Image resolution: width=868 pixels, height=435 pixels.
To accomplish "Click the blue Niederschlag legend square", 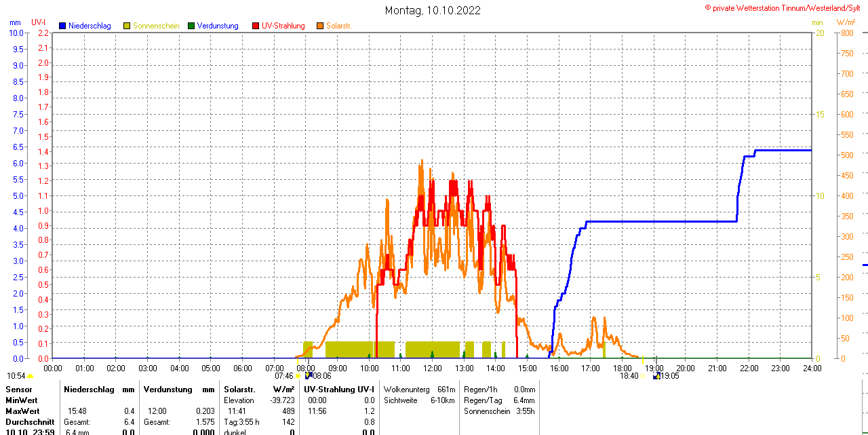I will (x=63, y=26).
